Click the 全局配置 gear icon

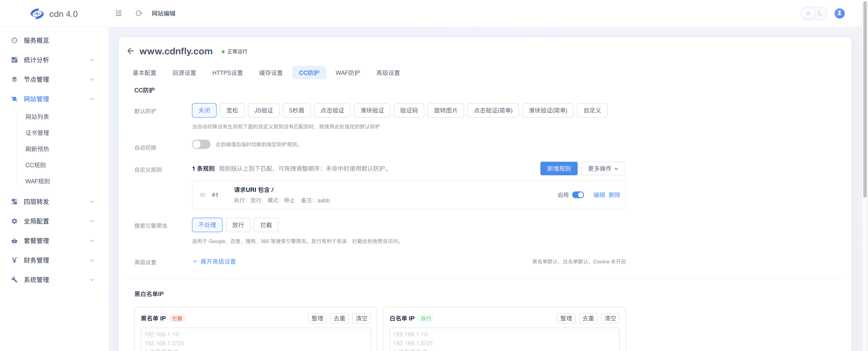pos(14,221)
